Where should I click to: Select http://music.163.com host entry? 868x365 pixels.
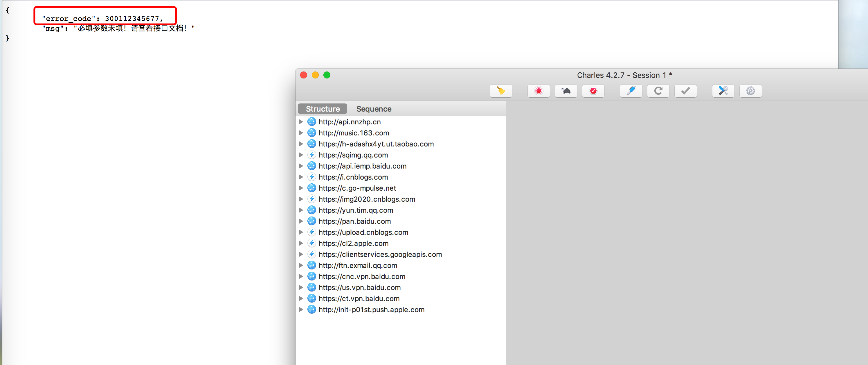[x=354, y=133]
